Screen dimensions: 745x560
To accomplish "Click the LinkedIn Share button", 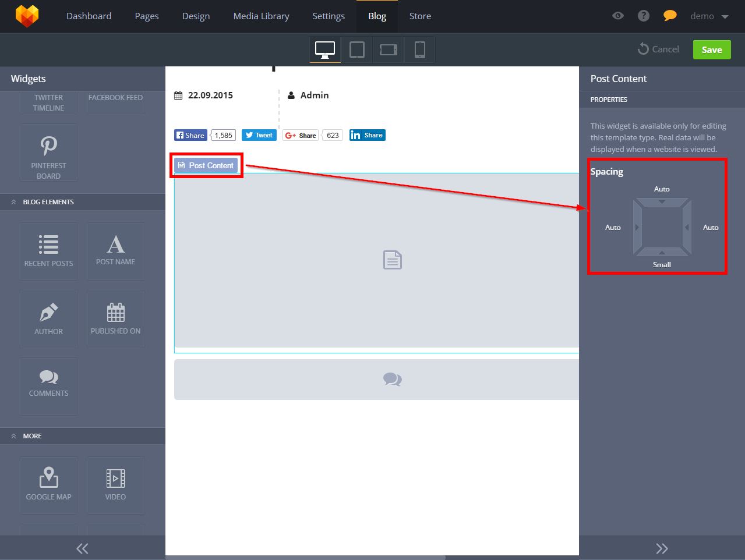I will (x=368, y=135).
